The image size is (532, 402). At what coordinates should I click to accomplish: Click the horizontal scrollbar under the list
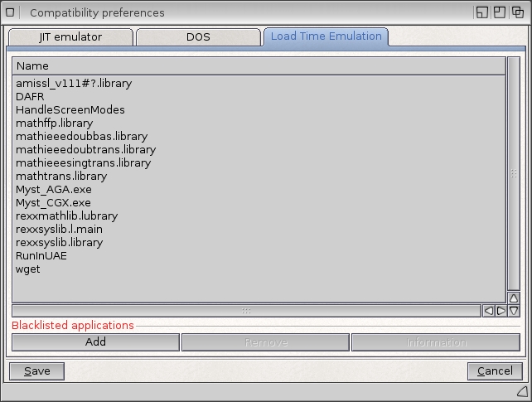[246, 311]
